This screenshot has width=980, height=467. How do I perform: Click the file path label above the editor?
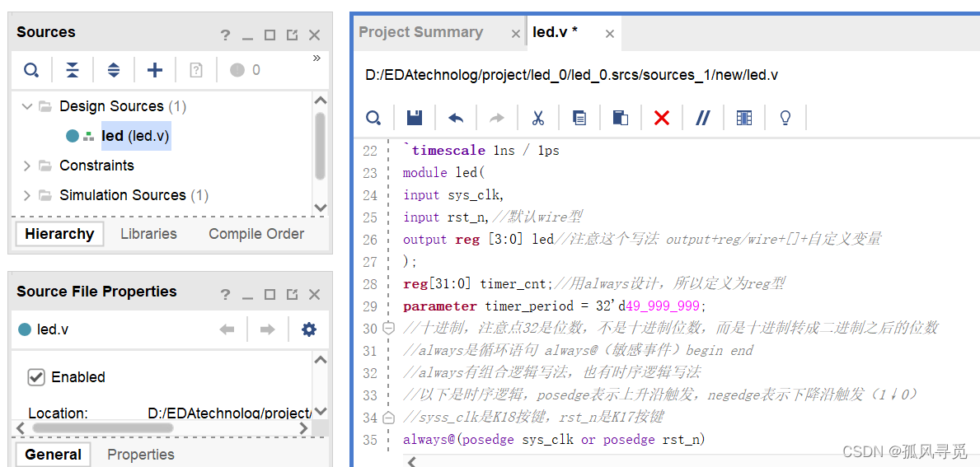(571, 75)
